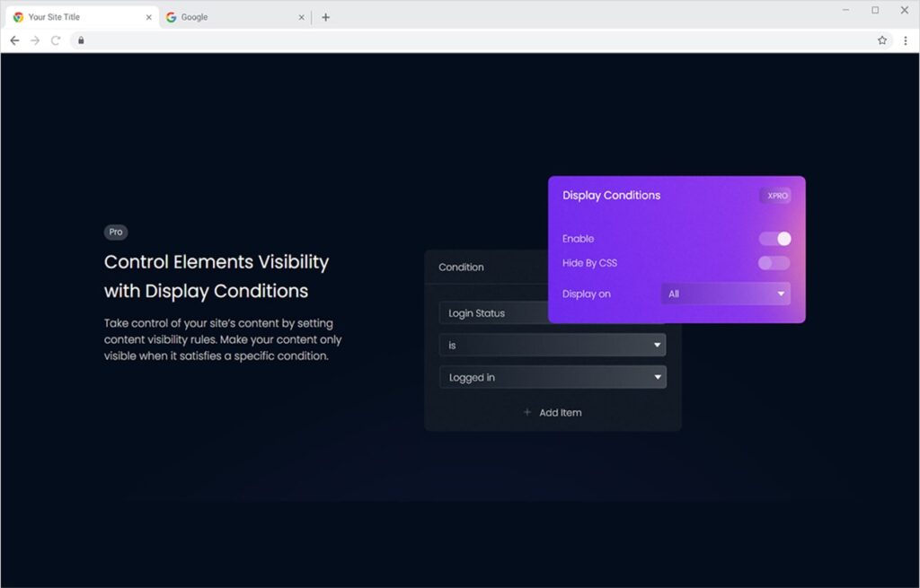Click the XPRO badge

pyautogui.click(x=776, y=196)
